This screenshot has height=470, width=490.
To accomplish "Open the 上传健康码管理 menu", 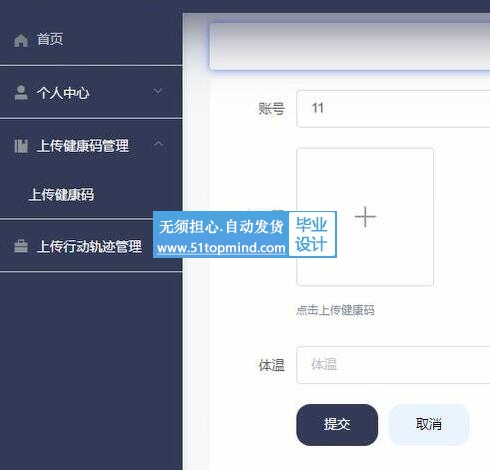I will coord(91,145).
